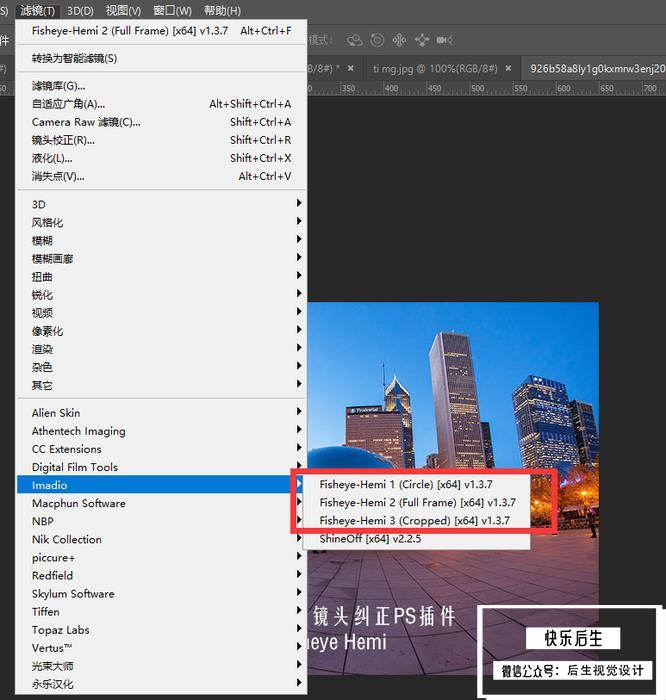
Task: Open the 视图(V) View menu
Action: (x=123, y=10)
